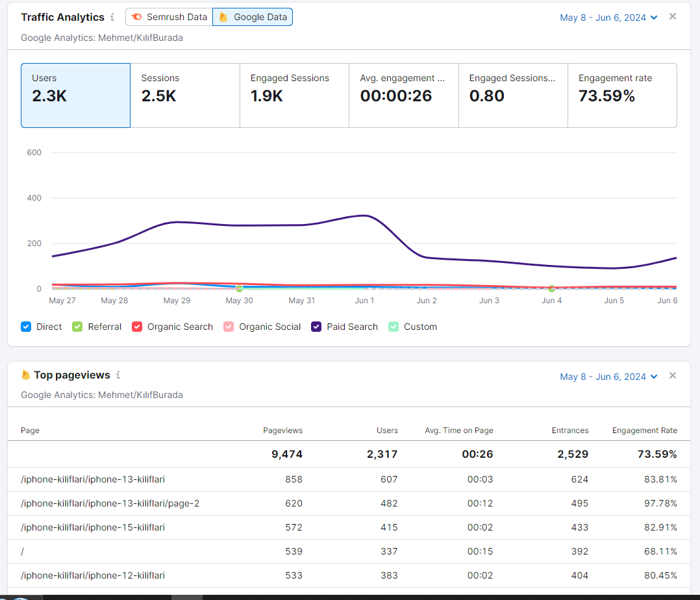
Task: Close the Traffic Analytics widget
Action: tap(672, 16)
